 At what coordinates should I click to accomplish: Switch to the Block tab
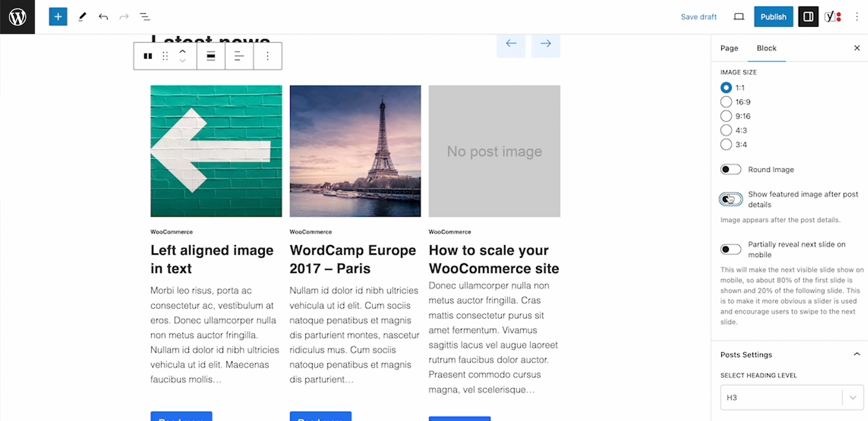(x=766, y=48)
